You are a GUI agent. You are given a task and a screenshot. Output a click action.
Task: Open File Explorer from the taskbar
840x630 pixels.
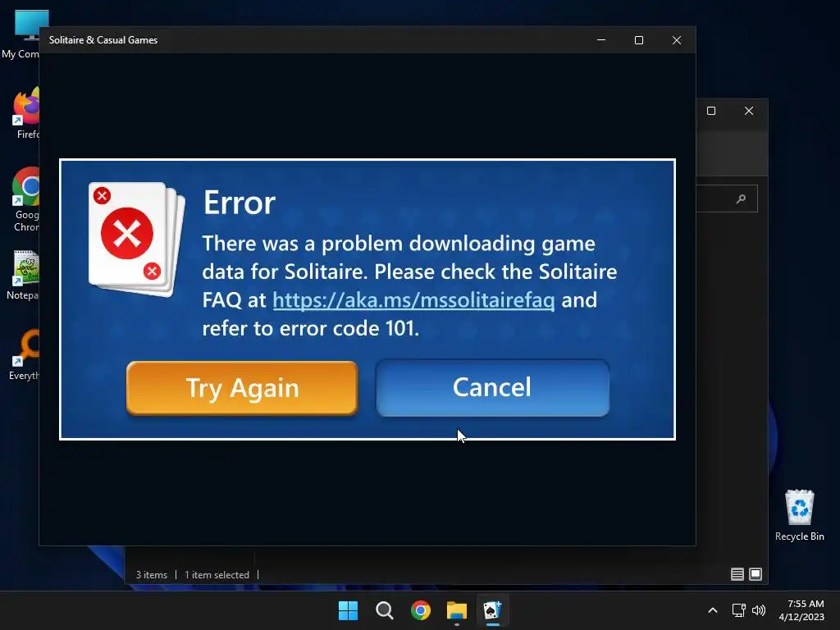pyautogui.click(x=457, y=610)
